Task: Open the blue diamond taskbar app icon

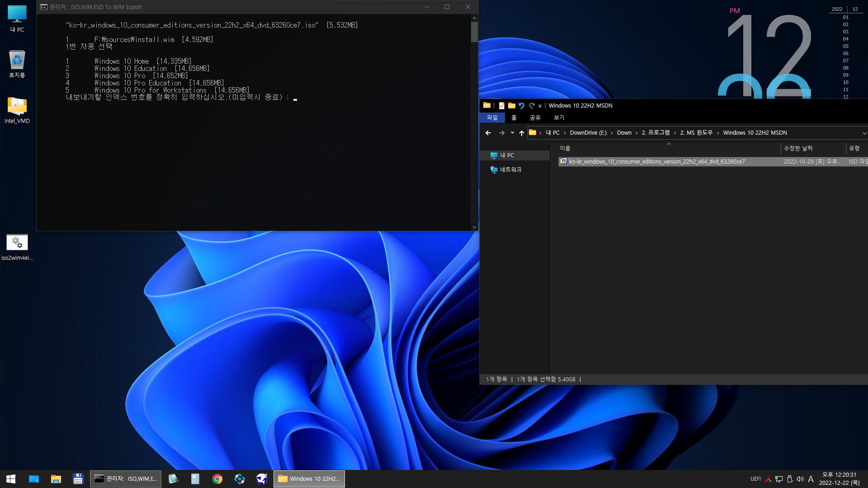Action: click(x=240, y=479)
